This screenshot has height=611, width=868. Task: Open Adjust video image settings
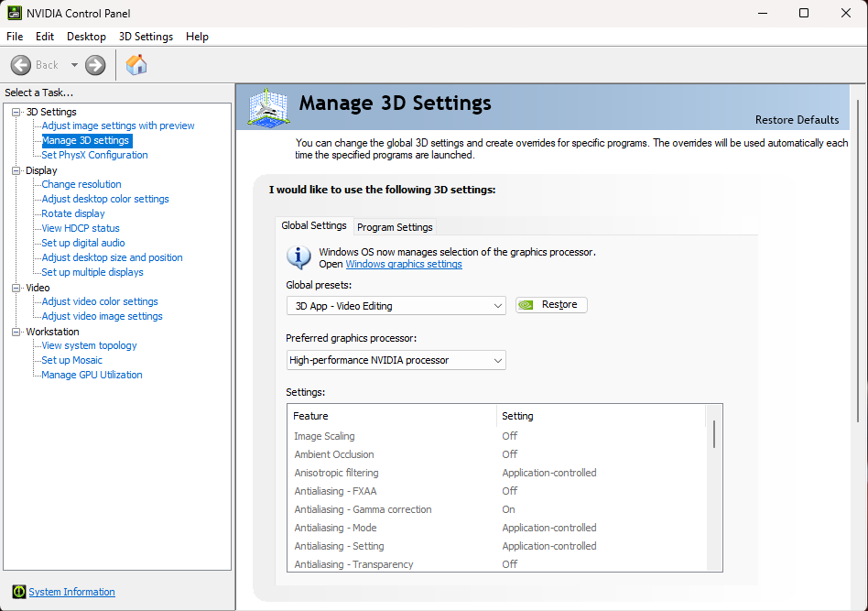pyautogui.click(x=102, y=316)
